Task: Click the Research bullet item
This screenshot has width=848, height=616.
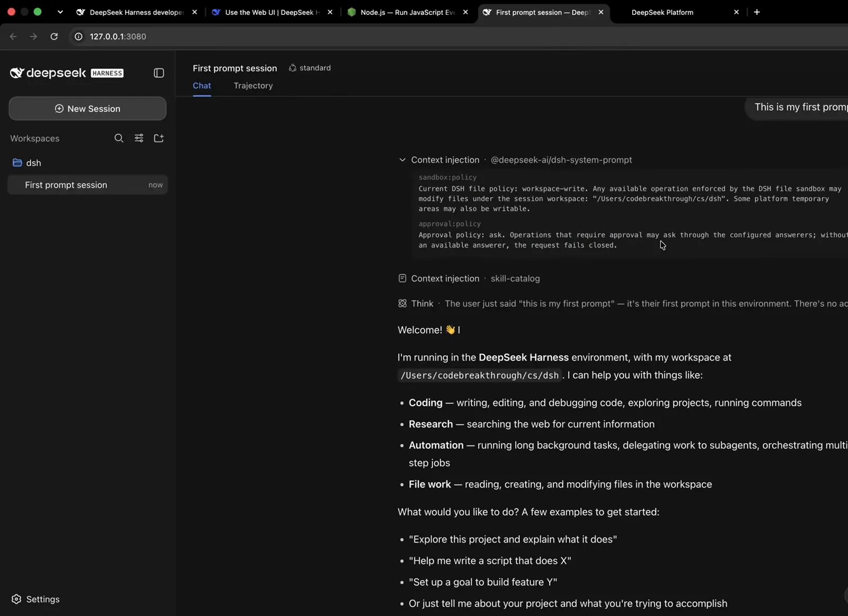Action: click(x=531, y=424)
